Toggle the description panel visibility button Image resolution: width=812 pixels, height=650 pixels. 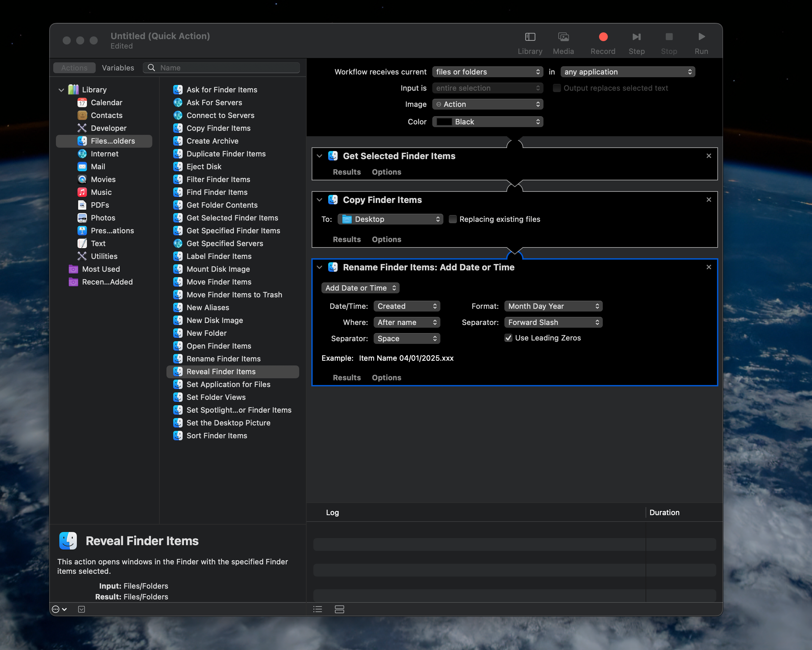tap(81, 609)
